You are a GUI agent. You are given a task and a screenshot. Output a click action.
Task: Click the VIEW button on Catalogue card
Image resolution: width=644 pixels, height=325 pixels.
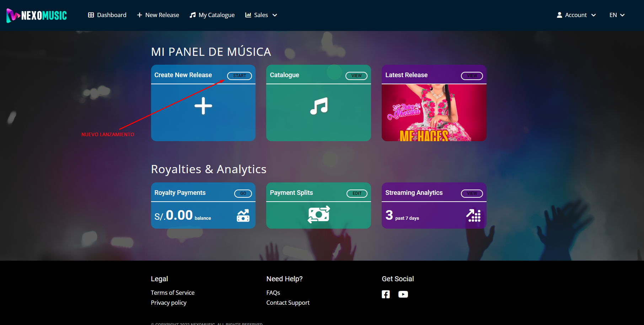tap(356, 76)
